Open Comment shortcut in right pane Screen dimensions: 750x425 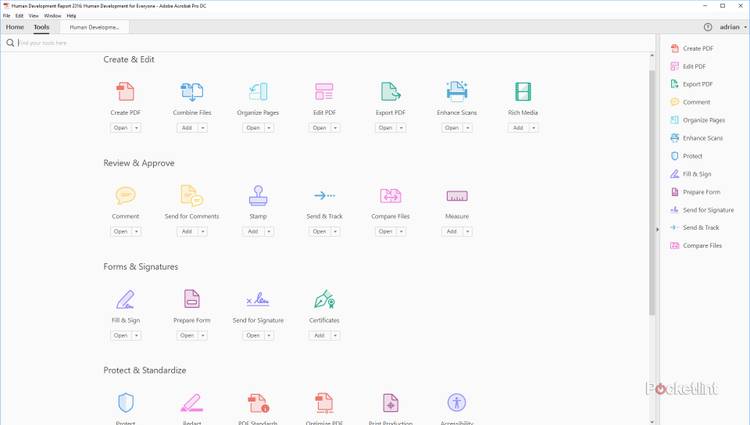coord(690,102)
